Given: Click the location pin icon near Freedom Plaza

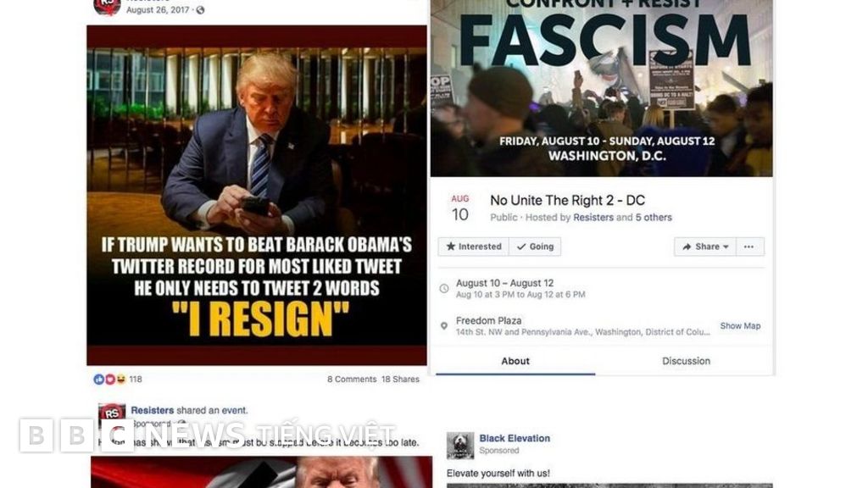Looking at the screenshot, I should click(x=444, y=326).
